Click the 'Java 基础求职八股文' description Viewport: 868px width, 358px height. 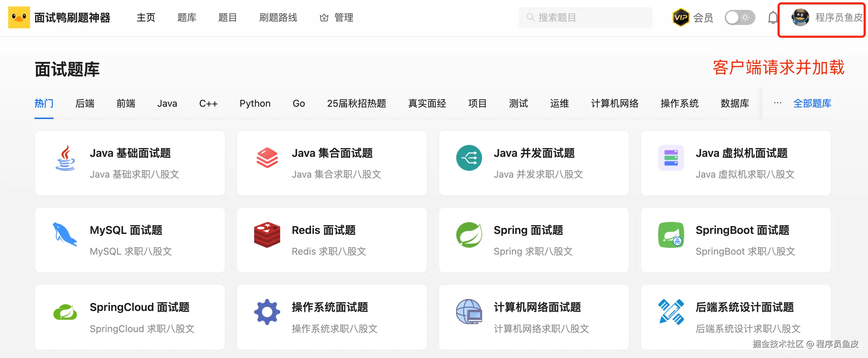tap(134, 174)
